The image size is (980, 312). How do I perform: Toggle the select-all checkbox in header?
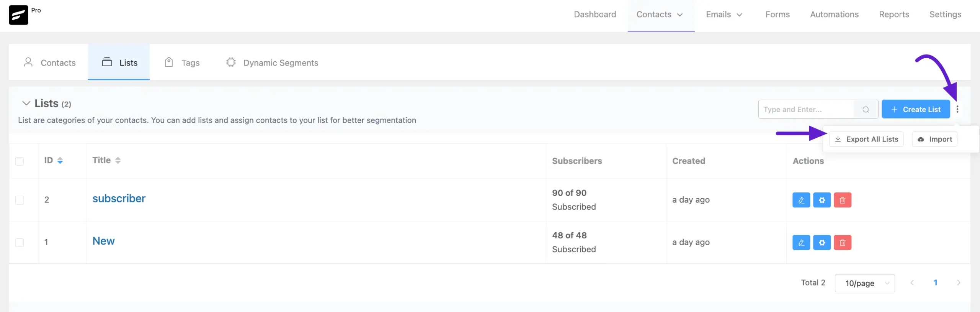pos(20,161)
